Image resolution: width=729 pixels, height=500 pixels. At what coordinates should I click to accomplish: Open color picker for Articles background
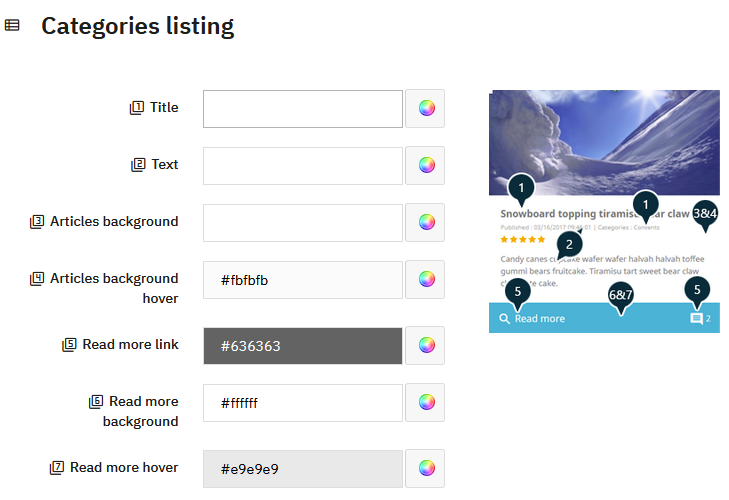click(x=426, y=223)
